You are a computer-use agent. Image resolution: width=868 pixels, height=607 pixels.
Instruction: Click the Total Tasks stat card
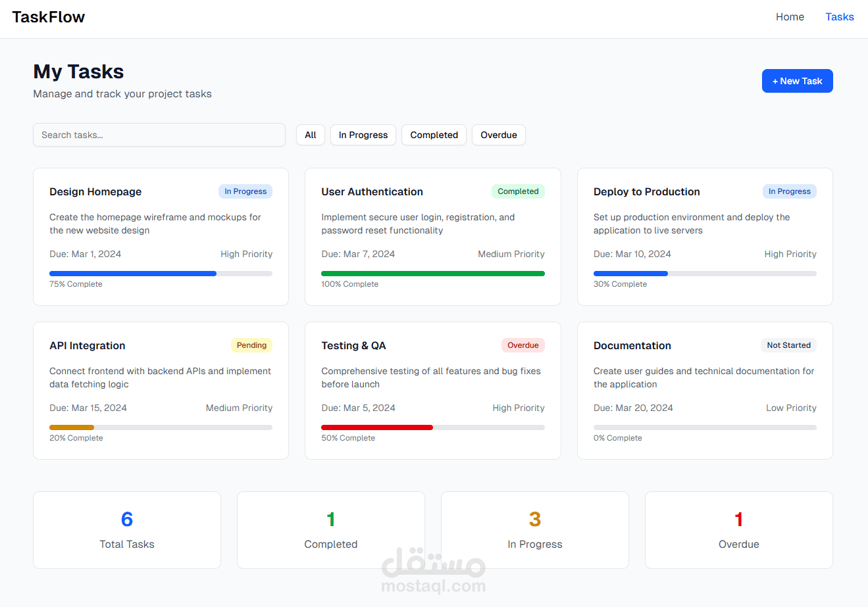pyautogui.click(x=127, y=530)
